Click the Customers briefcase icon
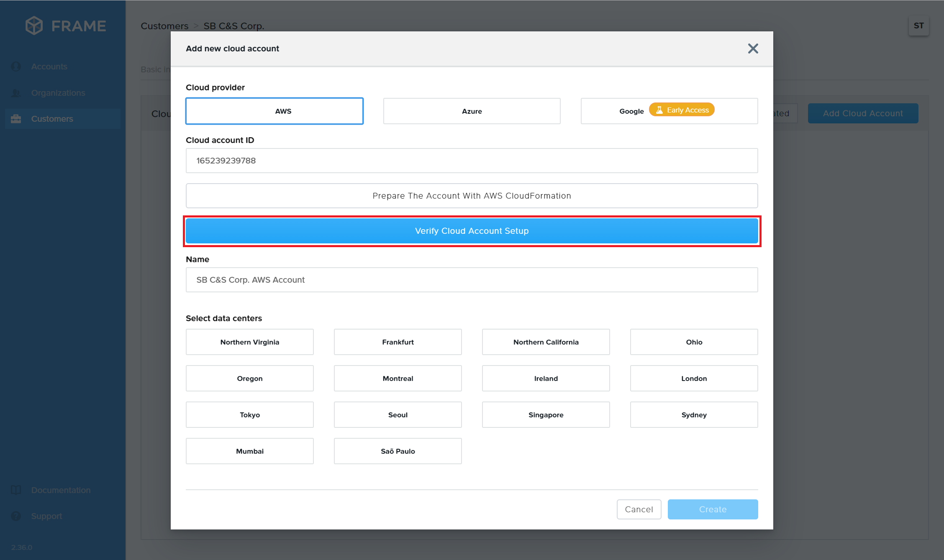Image resolution: width=944 pixels, height=560 pixels. pyautogui.click(x=16, y=119)
